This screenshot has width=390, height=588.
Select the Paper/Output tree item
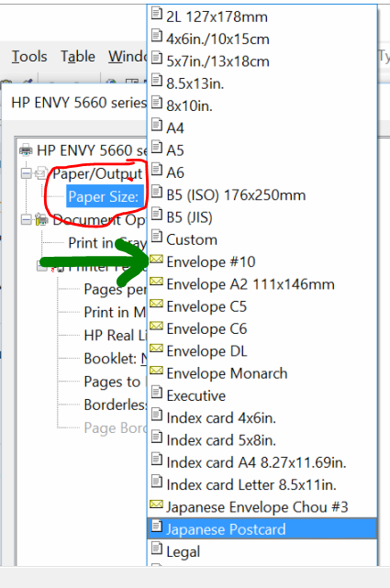pyautogui.click(x=97, y=174)
